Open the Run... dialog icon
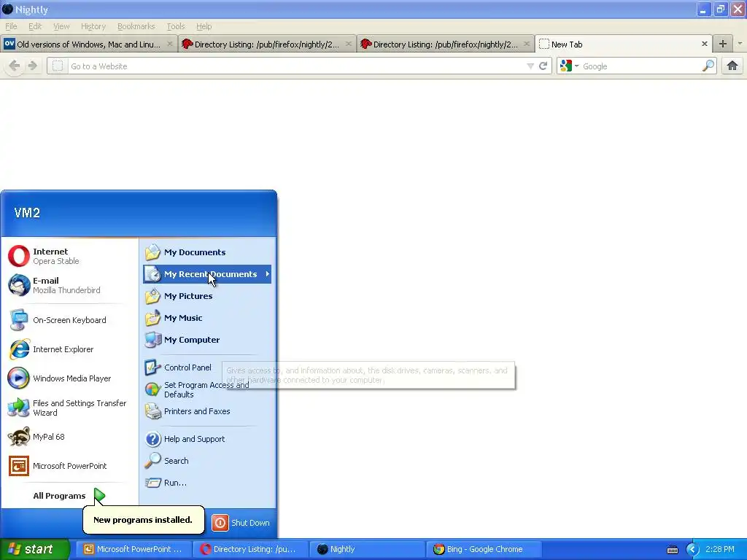747x560 pixels. coord(152,483)
